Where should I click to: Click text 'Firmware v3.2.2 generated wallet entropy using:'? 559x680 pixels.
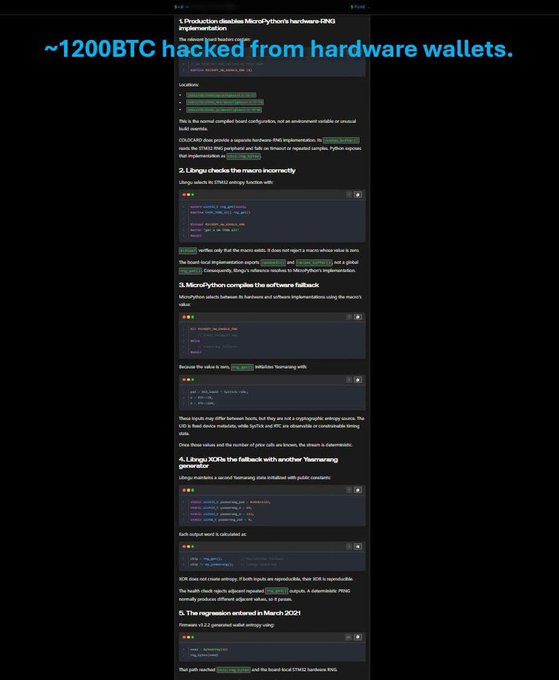[226, 625]
